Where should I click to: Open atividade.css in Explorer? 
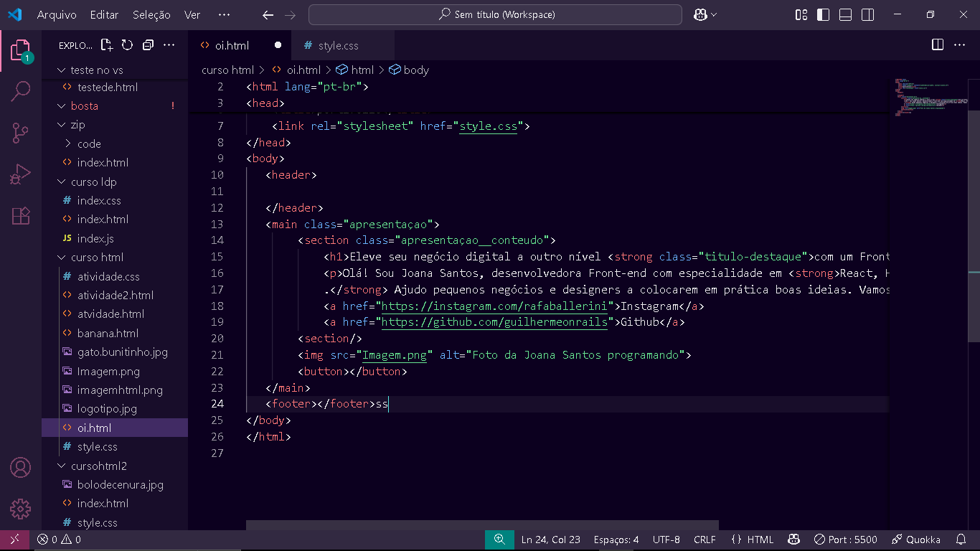click(115, 276)
